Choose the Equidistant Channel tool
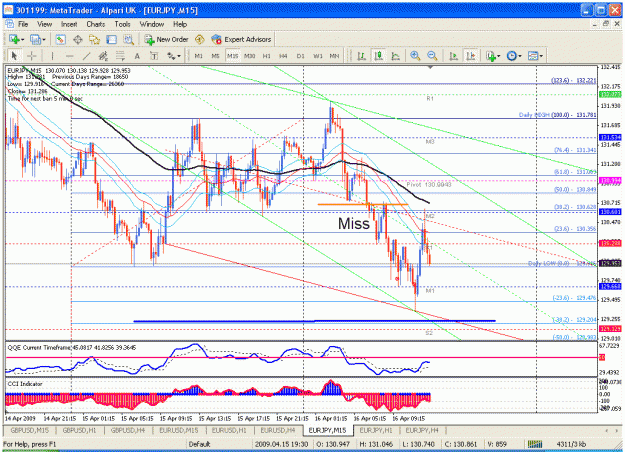This screenshot has width=625, height=452. point(103,56)
